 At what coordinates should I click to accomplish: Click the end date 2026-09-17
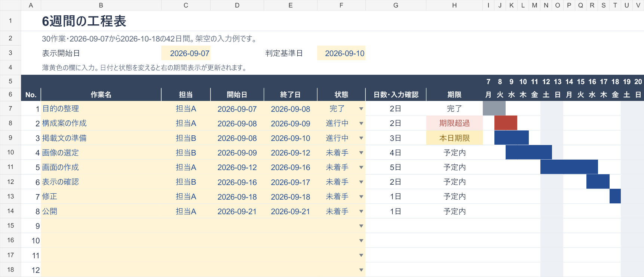(x=291, y=182)
